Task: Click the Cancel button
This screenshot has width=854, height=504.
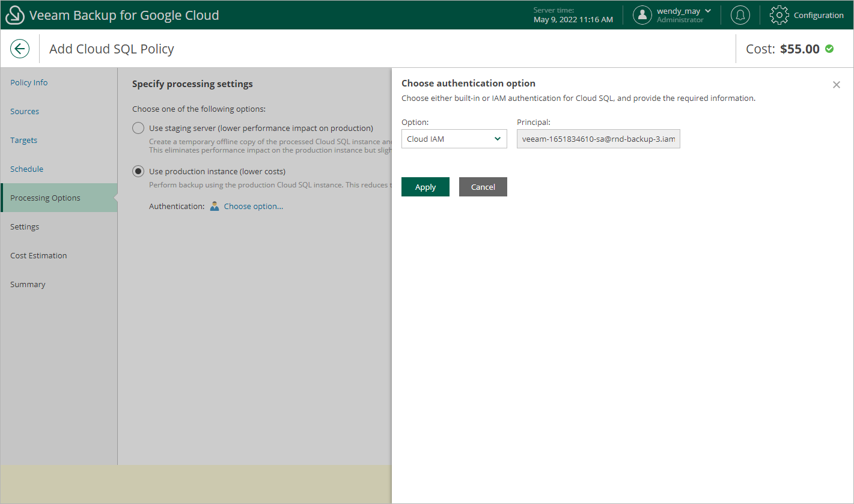Action: (x=483, y=187)
